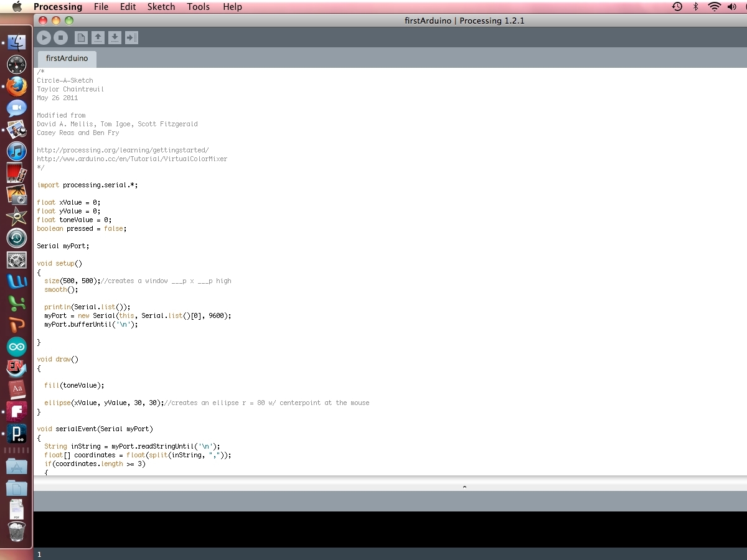Open the Sketch menu

click(161, 7)
